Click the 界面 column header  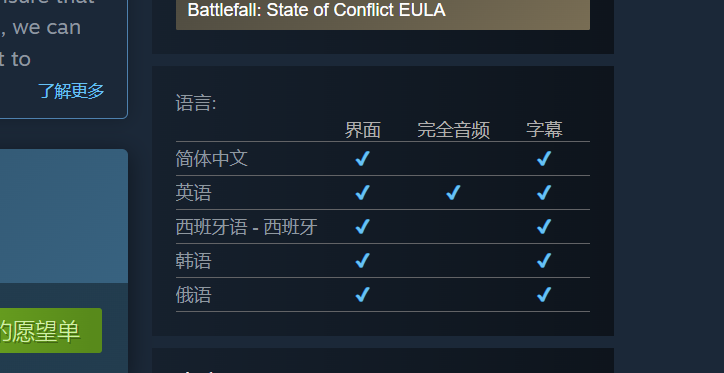click(x=362, y=130)
